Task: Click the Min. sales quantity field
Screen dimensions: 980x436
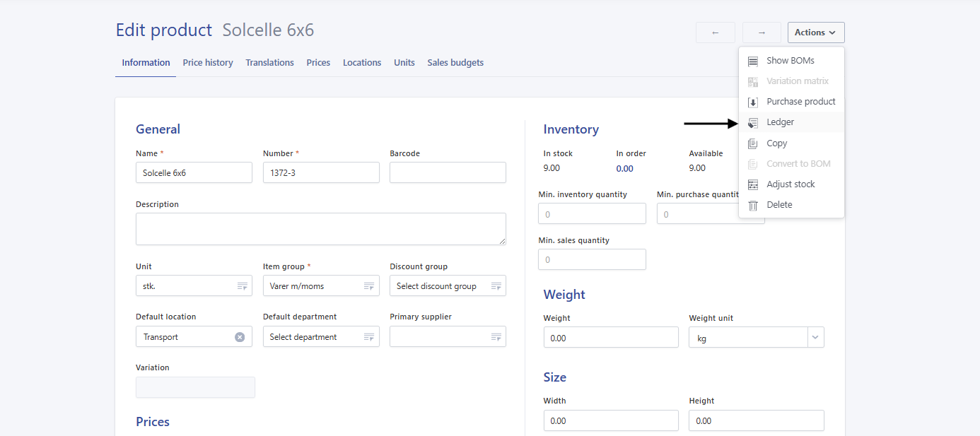Action: point(592,259)
